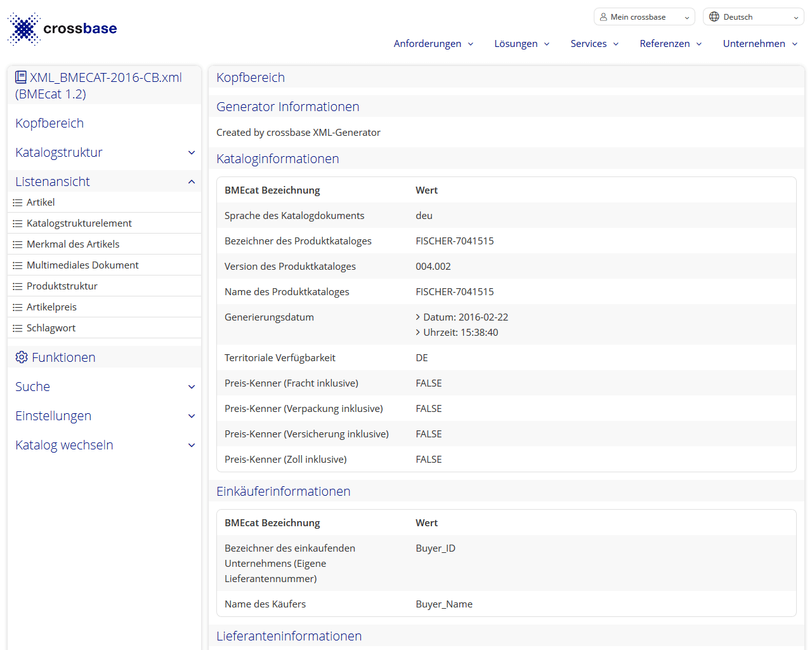Click the globe icon beside Deutsch

point(714,17)
